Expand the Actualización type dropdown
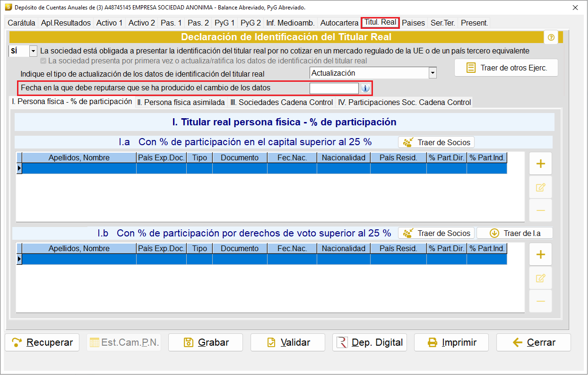The height and width of the screenshot is (375, 588). (432, 73)
